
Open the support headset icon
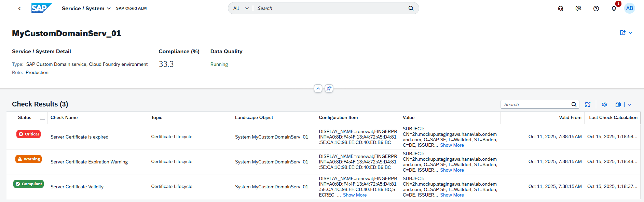[561, 9]
